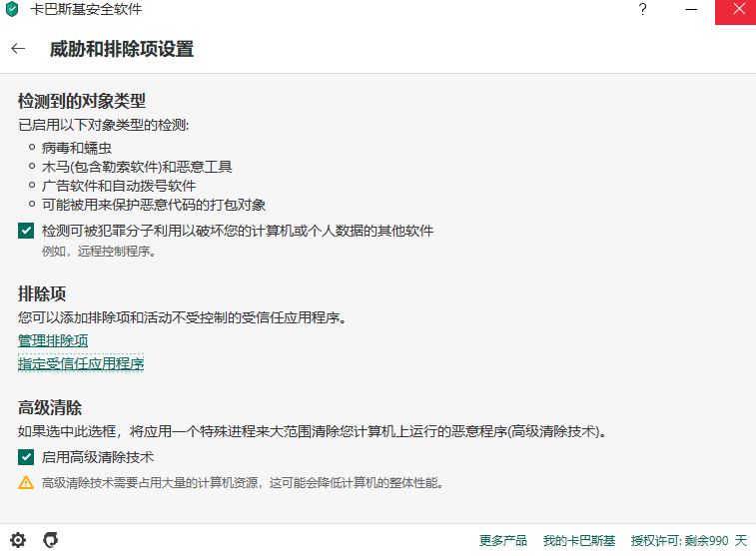Open the 我的卡巴斯基 link
Image resolution: width=756 pixels, height=556 pixels.
[579, 541]
